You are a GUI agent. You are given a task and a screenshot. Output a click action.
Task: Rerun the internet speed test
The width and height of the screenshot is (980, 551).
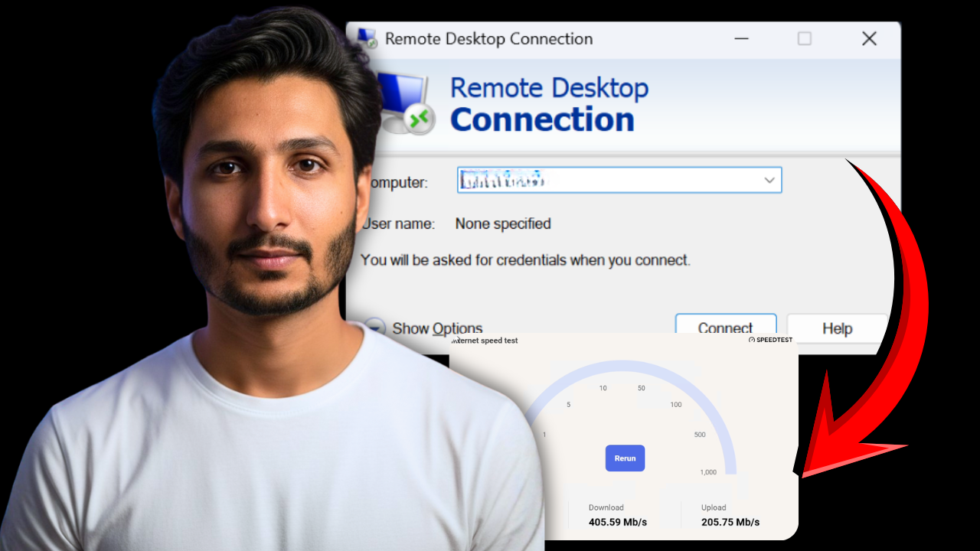point(625,458)
